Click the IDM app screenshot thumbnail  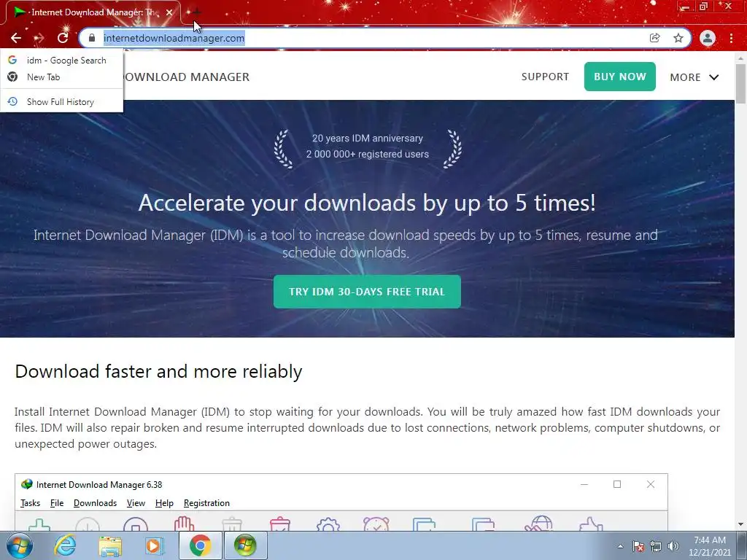point(341,502)
